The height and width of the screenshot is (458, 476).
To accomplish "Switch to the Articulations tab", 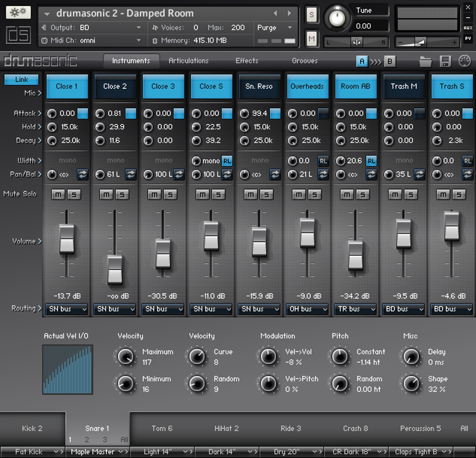I will pyautogui.click(x=189, y=61).
